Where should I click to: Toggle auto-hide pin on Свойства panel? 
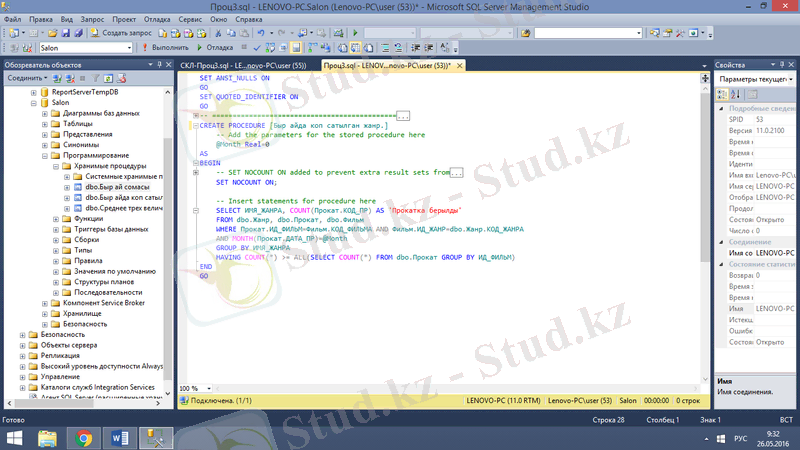782,65
